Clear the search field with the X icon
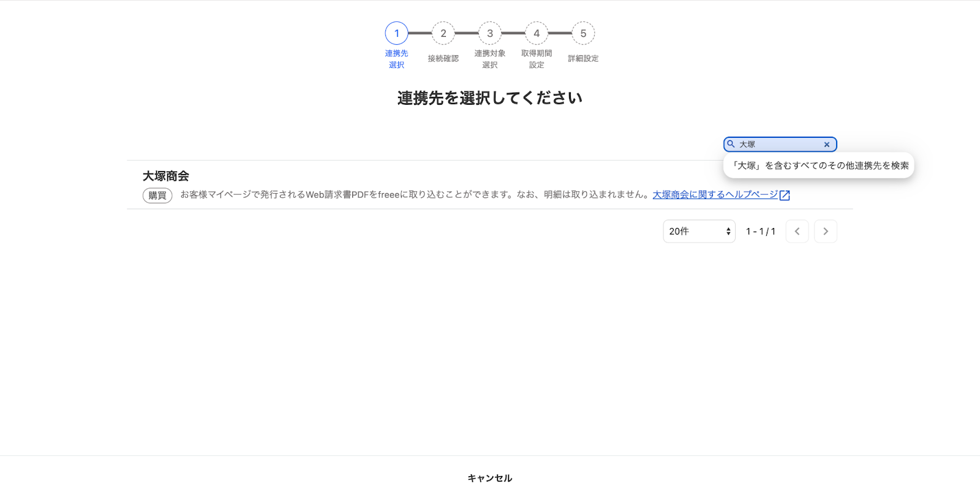Image resolution: width=980 pixels, height=500 pixels. [826, 145]
